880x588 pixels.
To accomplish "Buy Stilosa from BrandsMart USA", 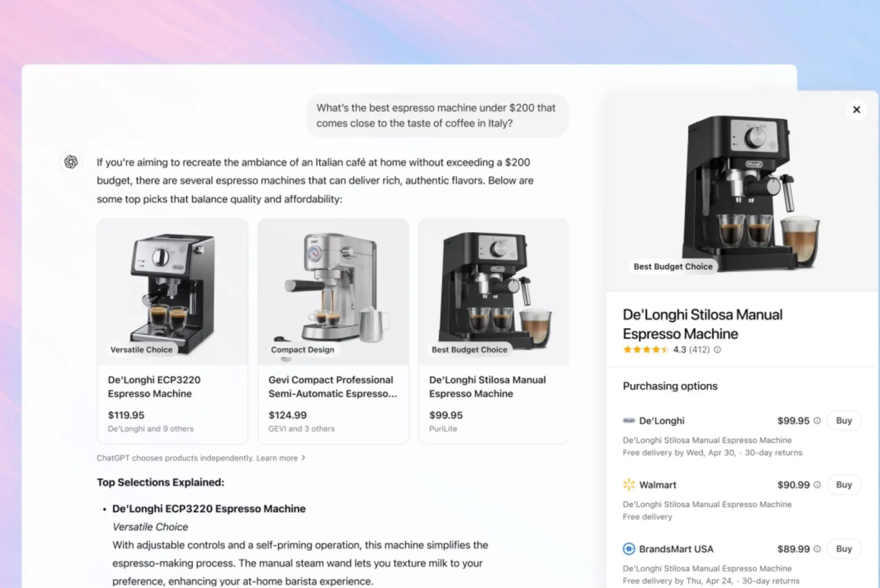I will point(844,549).
